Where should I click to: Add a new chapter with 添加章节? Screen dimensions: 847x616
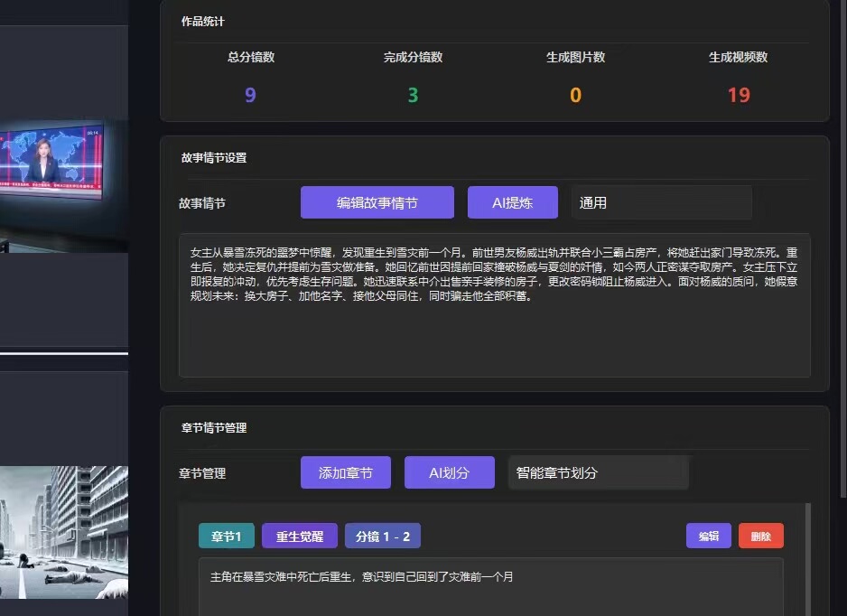pos(346,472)
